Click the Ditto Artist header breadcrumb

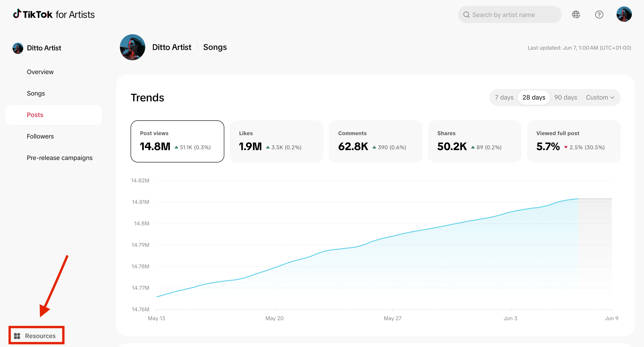(172, 47)
